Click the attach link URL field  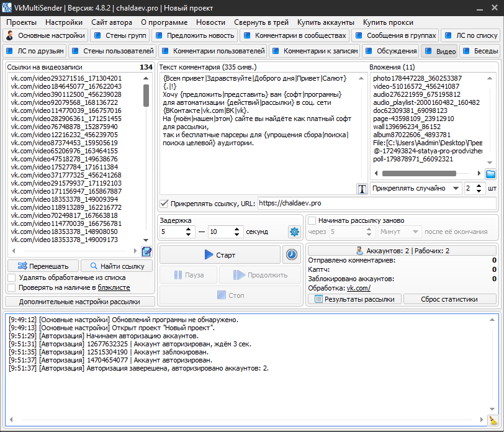click(376, 203)
